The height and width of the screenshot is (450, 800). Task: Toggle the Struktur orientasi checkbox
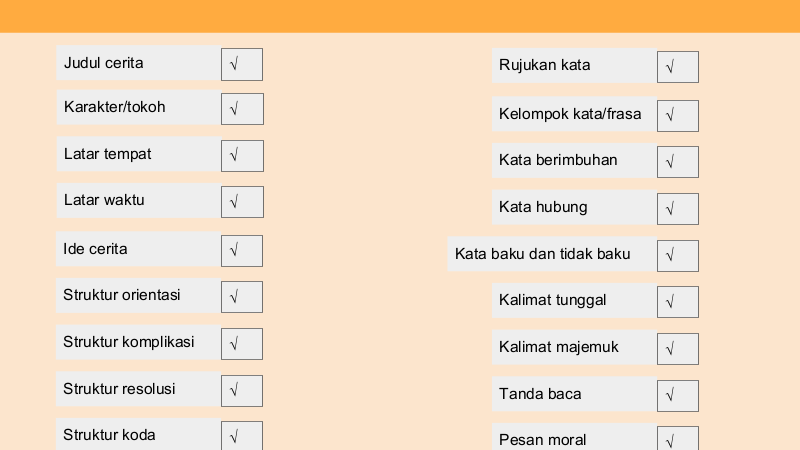click(x=242, y=297)
